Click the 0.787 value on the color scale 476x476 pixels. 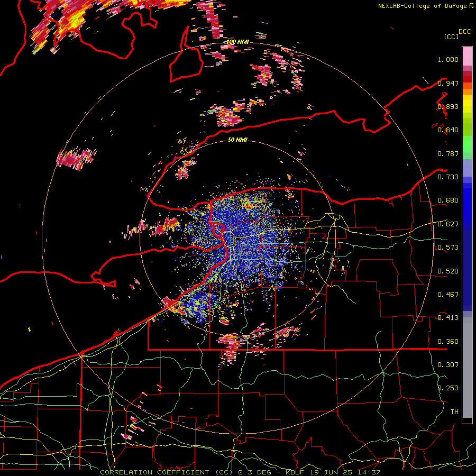coord(448,153)
